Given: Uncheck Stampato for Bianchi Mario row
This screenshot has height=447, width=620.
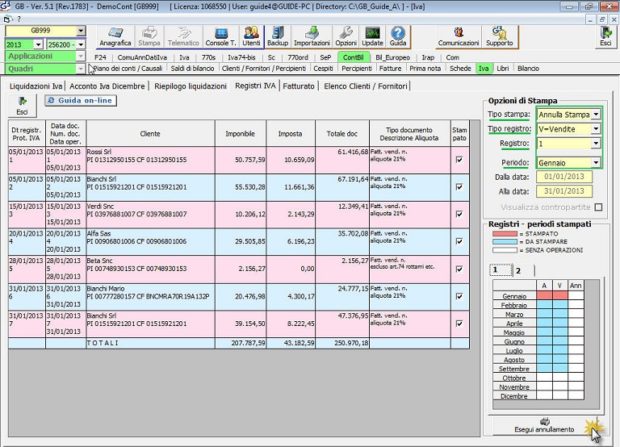Looking at the screenshot, I should [x=459, y=296].
